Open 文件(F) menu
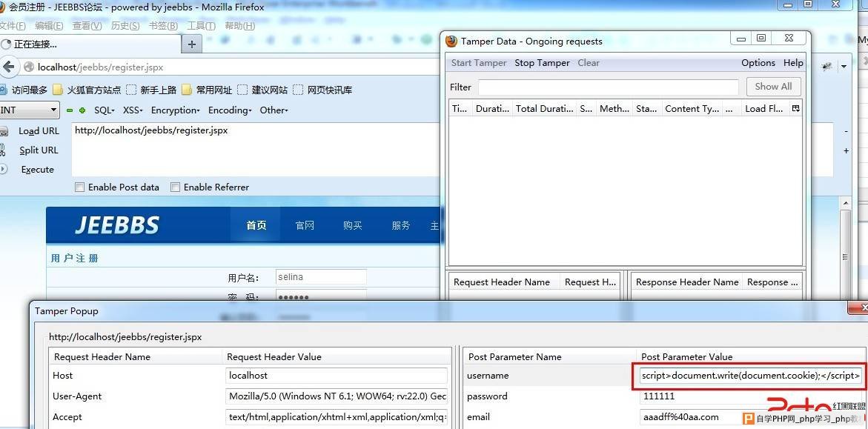 (12, 26)
